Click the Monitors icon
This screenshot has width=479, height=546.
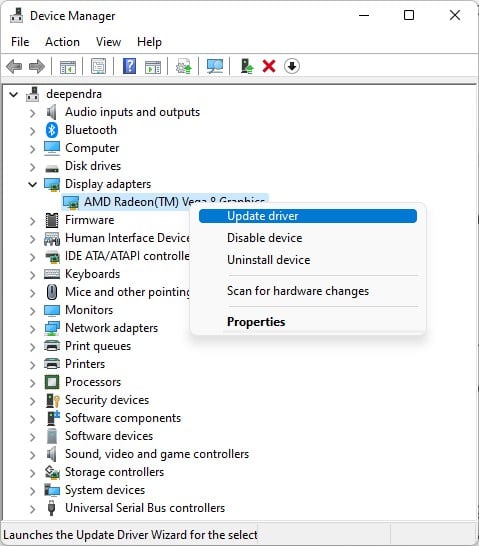(x=52, y=310)
